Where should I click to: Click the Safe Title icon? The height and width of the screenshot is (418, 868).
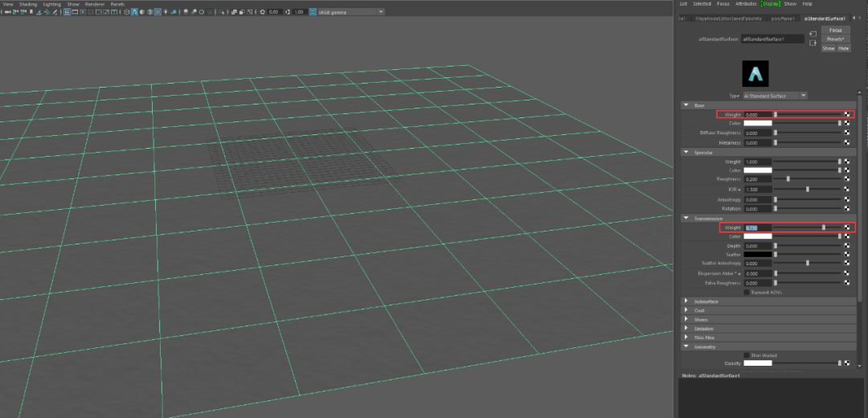tap(114, 11)
